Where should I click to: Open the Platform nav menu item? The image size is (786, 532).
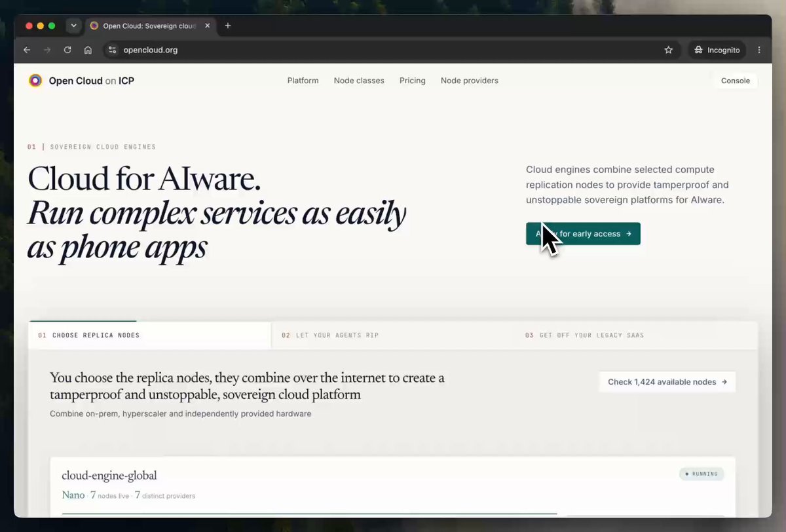tap(303, 81)
